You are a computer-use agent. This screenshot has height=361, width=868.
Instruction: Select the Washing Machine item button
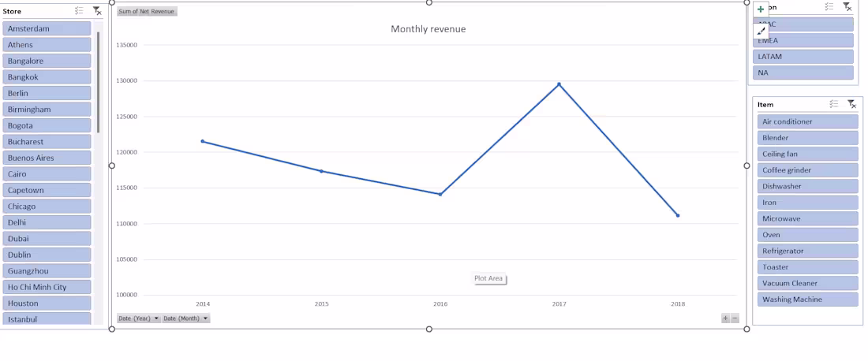pos(808,300)
